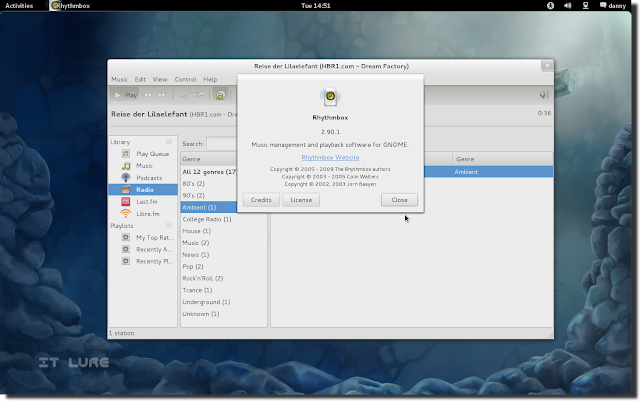
Task: Click the Play button in the toolbar
Action: (125, 95)
